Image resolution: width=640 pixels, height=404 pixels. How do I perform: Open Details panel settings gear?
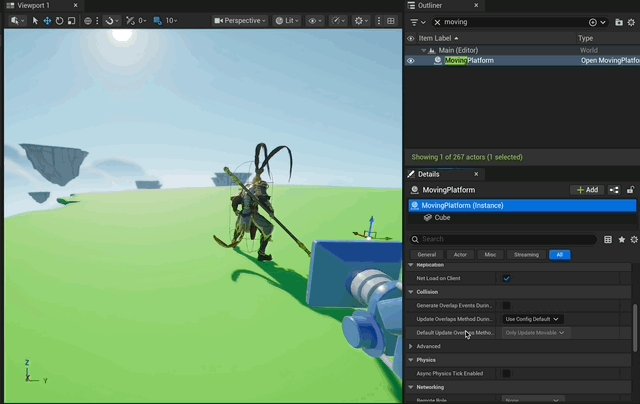pyautogui.click(x=634, y=240)
